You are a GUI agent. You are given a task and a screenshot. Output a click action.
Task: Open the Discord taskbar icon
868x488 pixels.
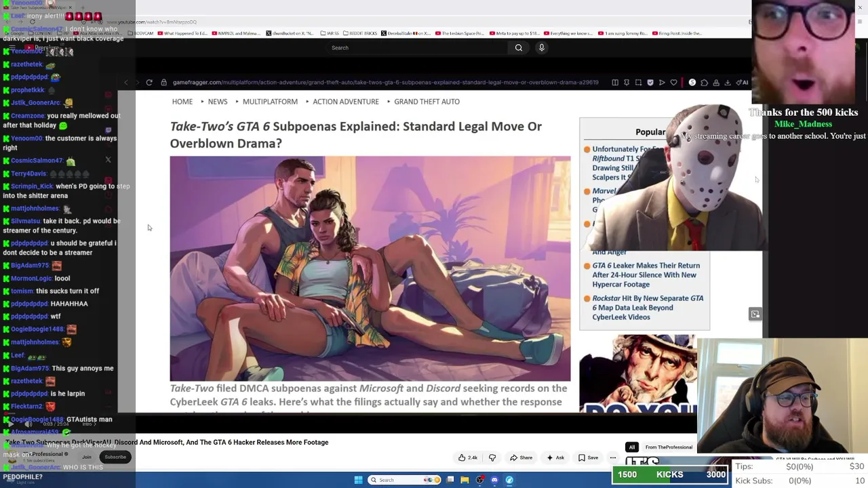494,480
